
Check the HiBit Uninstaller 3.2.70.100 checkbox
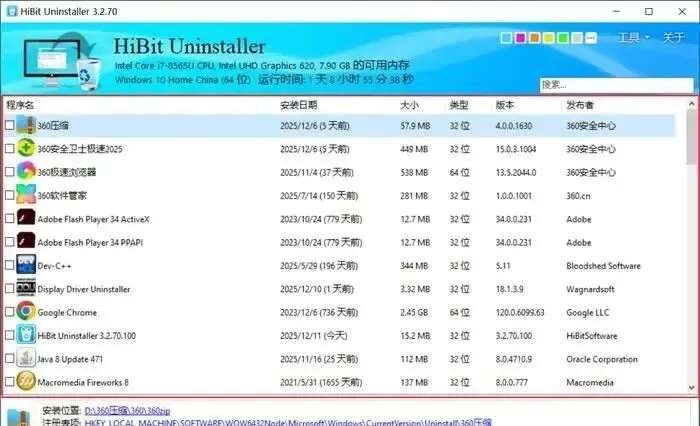coord(9,335)
